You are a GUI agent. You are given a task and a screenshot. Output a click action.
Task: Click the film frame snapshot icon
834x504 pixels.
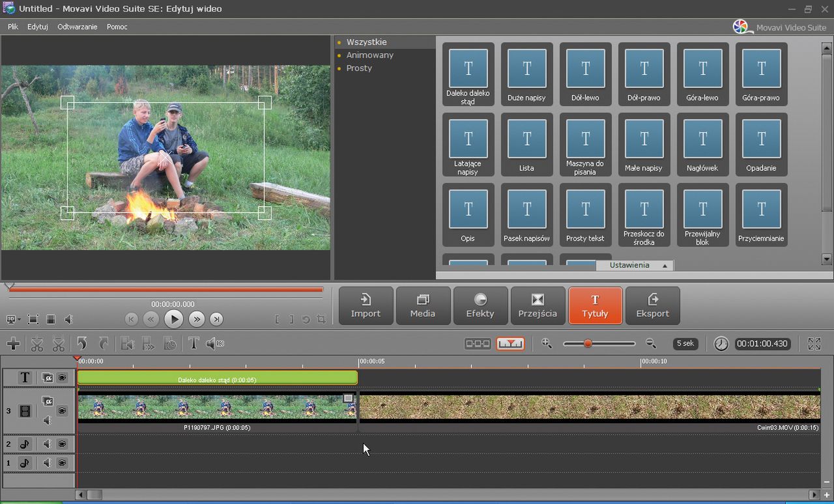pyautogui.click(x=51, y=319)
